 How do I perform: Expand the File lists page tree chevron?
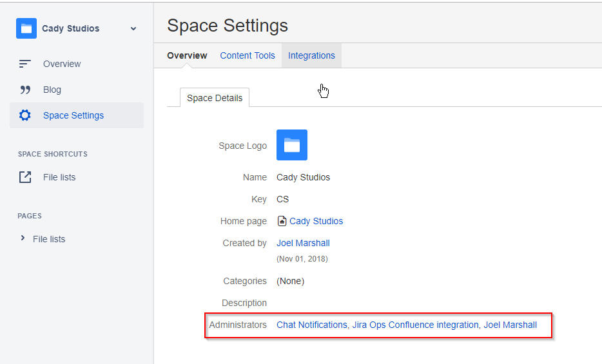[23, 238]
